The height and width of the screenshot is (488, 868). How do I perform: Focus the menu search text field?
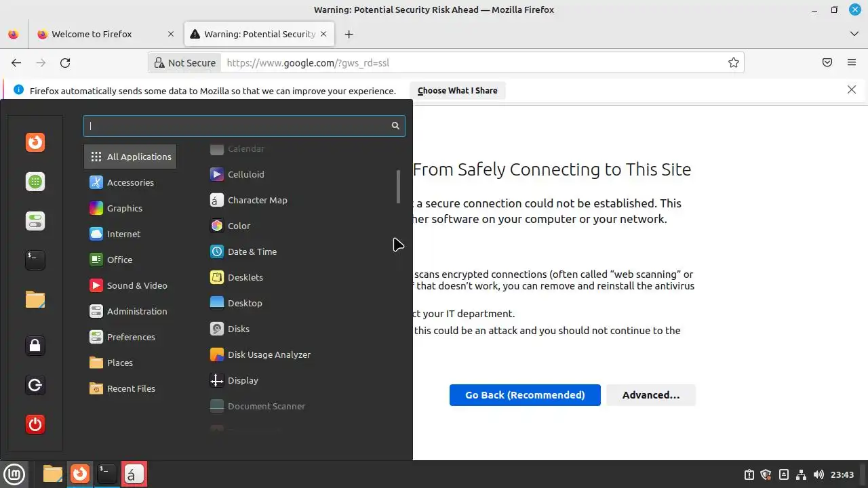click(x=237, y=126)
